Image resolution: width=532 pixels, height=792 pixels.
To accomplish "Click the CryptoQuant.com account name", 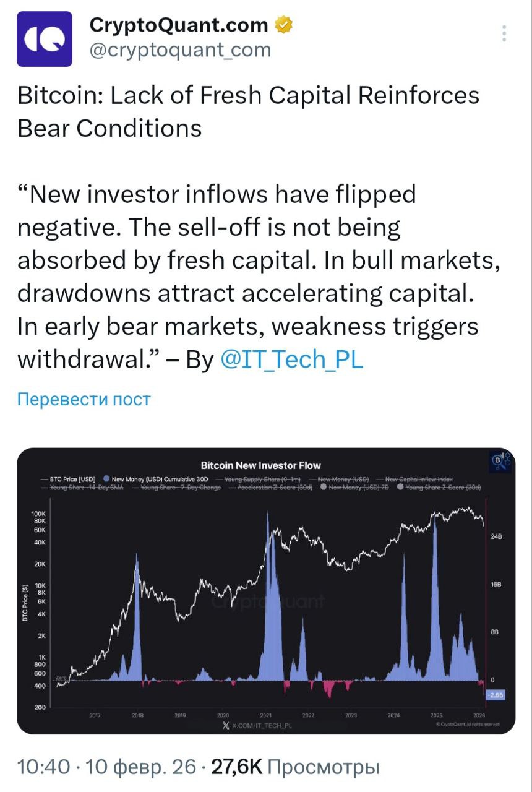I will point(179,25).
